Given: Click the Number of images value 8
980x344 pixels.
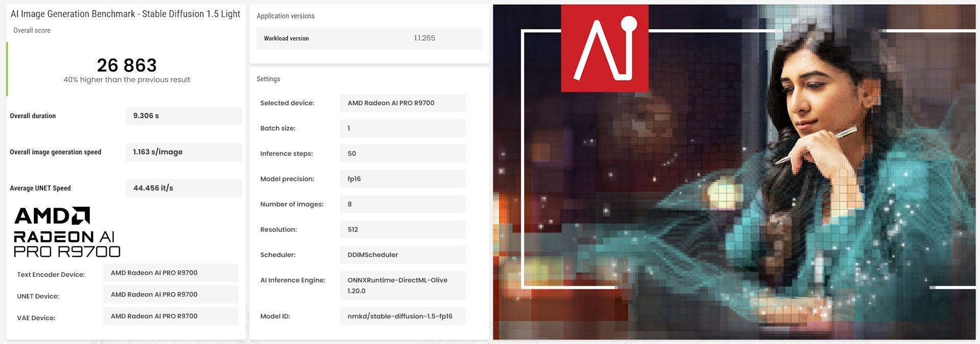Looking at the screenshot, I should (403, 204).
